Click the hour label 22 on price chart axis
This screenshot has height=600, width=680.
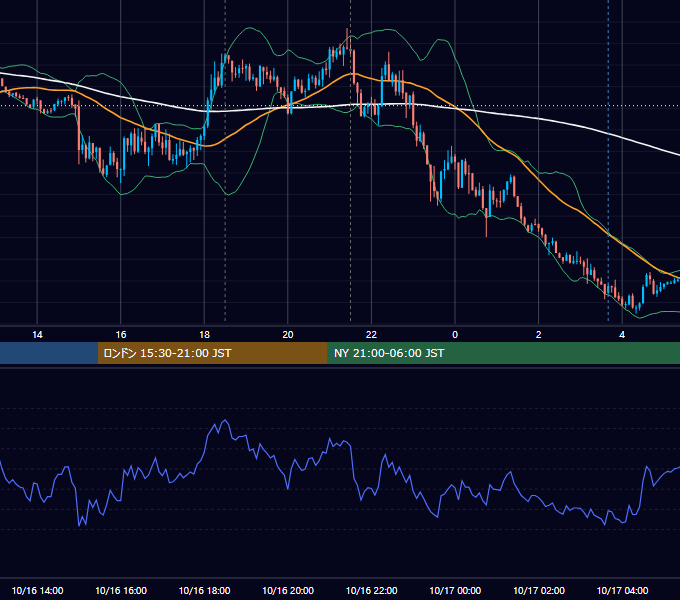(x=371, y=335)
